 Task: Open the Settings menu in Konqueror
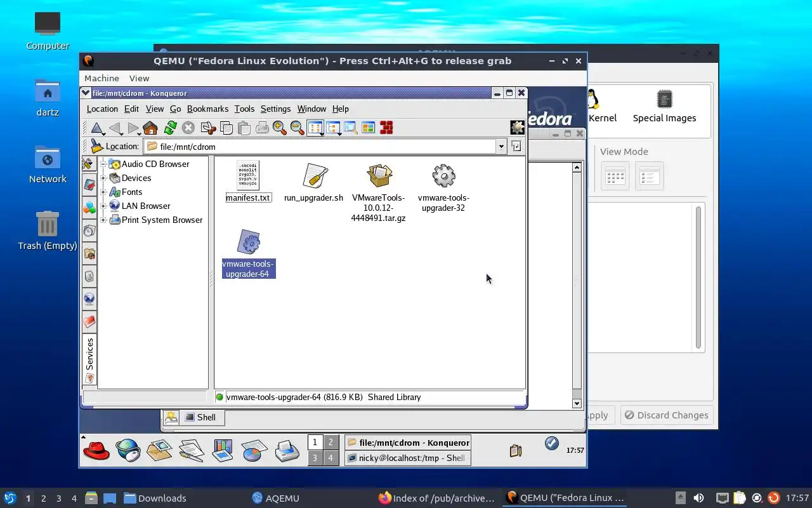(275, 109)
